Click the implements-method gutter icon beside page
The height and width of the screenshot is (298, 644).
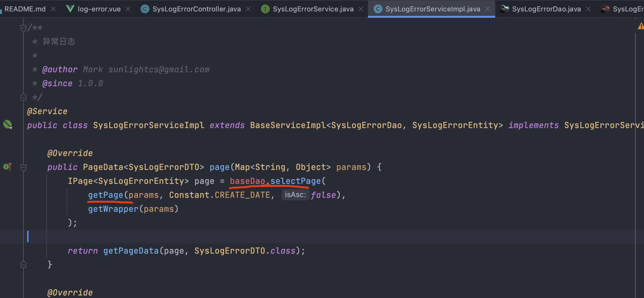coord(8,167)
